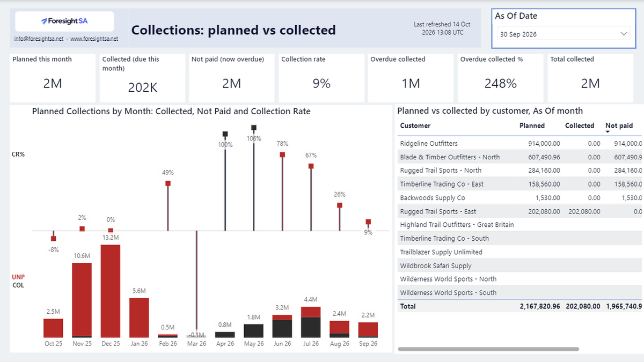Click the Dec 25 13.2M red bar
The width and height of the screenshot is (644, 362).
click(111, 291)
